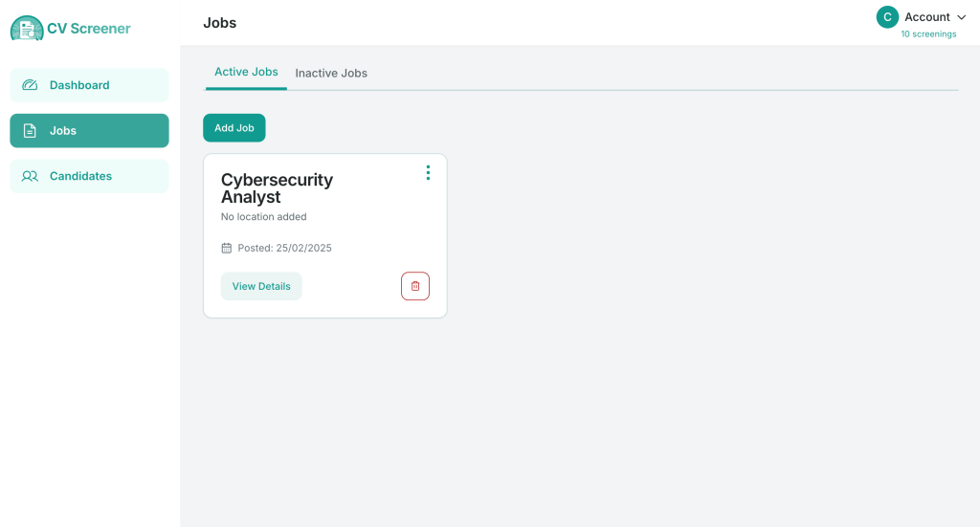Viewport: 980px width, 527px height.
Task: Click the Dashboard gauge icon in sidebar
Action: [30, 85]
